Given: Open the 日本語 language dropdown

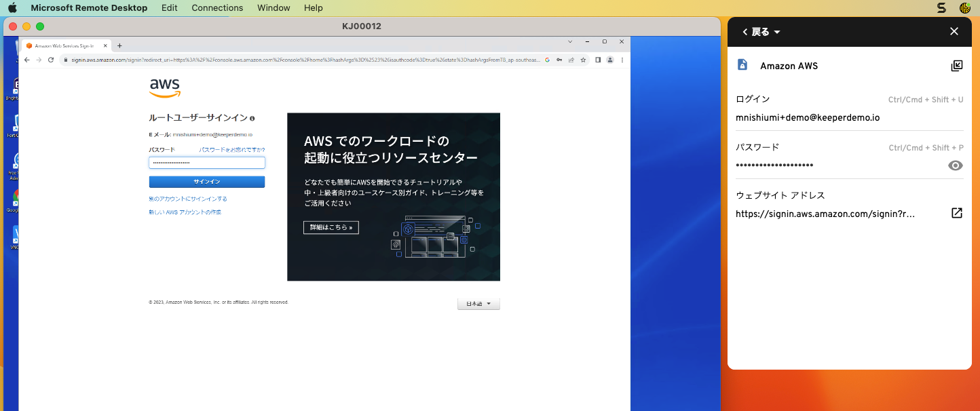Looking at the screenshot, I should (478, 304).
